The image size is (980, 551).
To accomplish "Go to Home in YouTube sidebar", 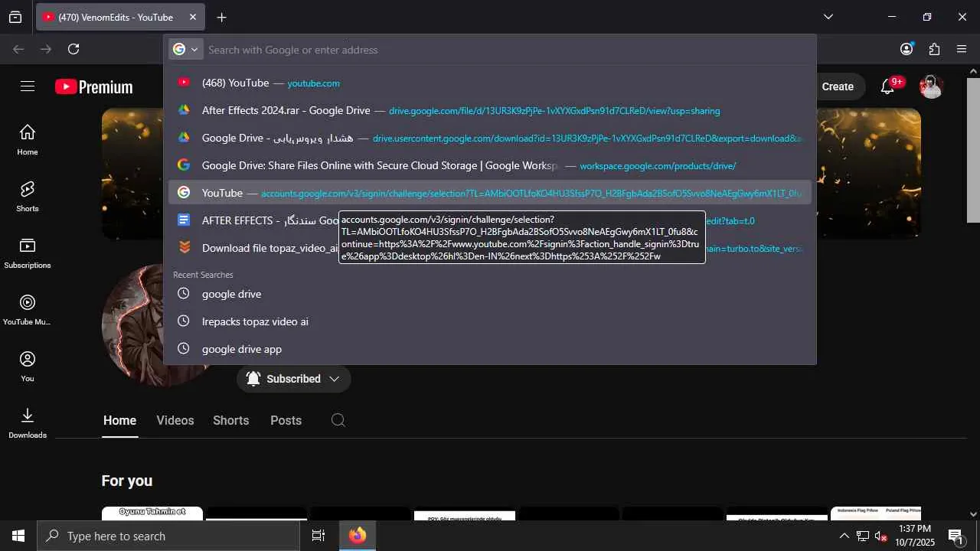I will coord(28,140).
